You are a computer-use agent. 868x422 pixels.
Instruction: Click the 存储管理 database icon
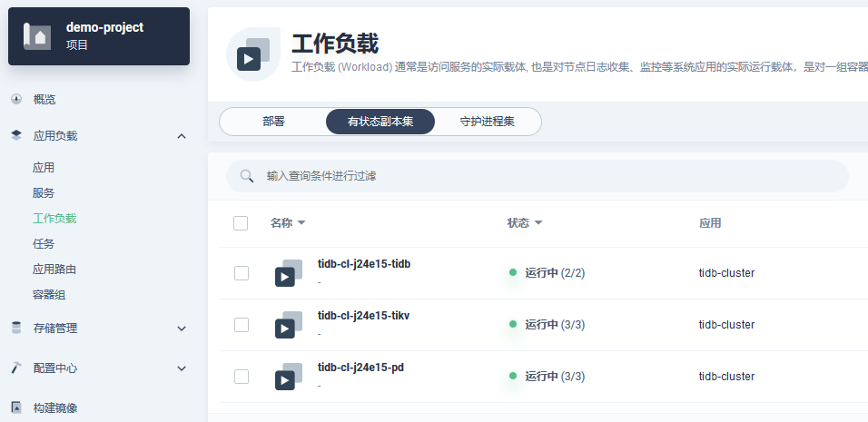pos(16,328)
